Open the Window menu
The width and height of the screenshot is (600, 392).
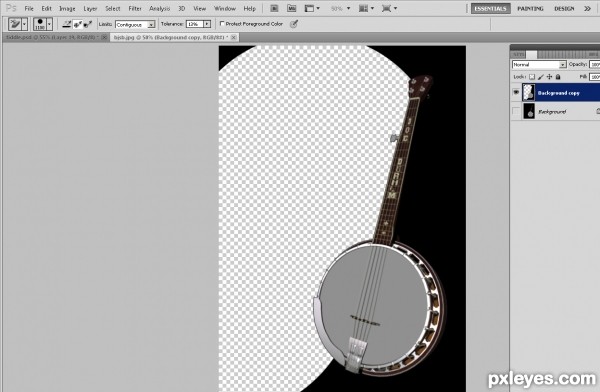tap(225, 8)
